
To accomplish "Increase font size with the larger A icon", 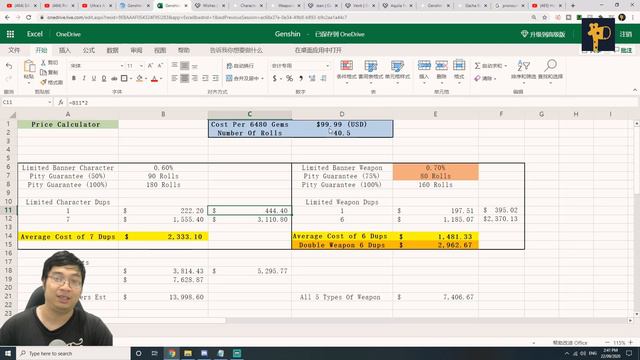I will point(150,65).
